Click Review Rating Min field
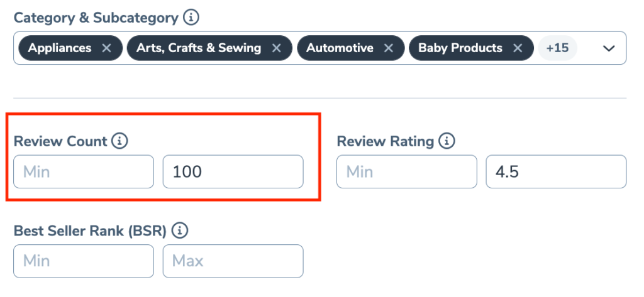 [406, 171]
